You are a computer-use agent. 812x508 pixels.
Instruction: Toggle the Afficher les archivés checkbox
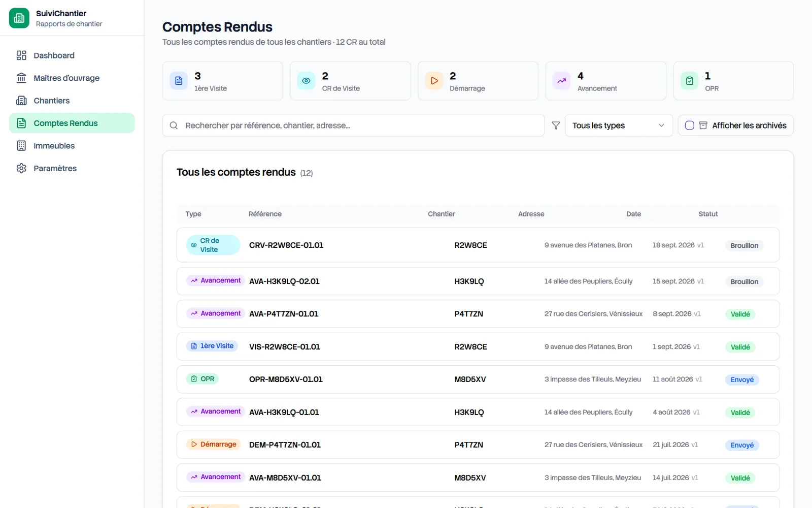(689, 125)
